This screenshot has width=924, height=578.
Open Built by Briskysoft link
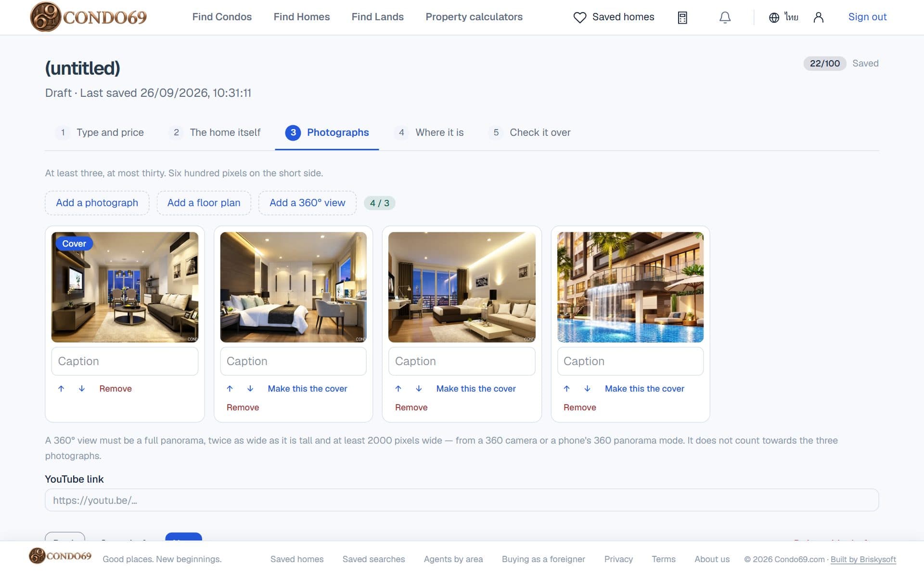click(863, 559)
